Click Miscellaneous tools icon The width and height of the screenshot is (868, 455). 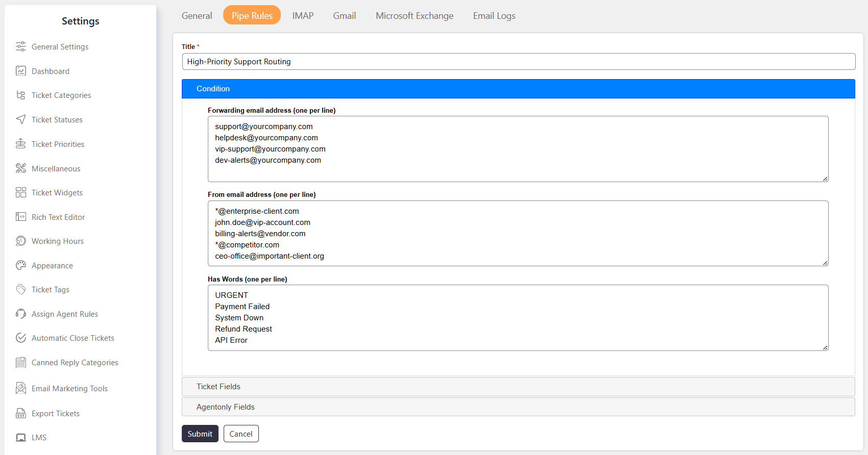20,168
